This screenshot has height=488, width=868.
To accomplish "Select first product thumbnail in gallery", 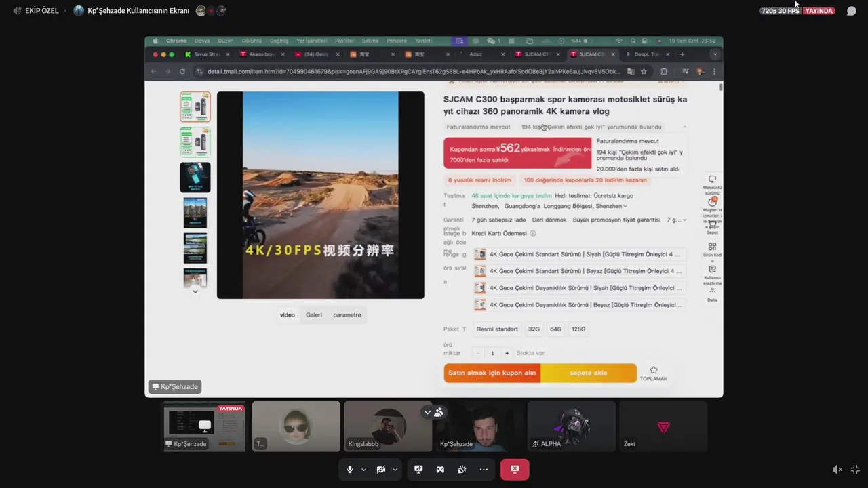I will pos(195,107).
